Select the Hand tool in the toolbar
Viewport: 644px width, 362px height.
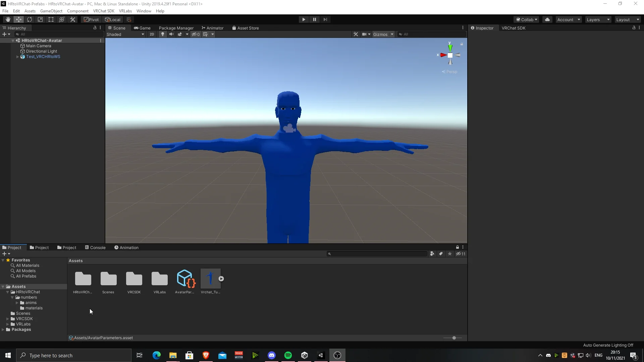click(7, 19)
